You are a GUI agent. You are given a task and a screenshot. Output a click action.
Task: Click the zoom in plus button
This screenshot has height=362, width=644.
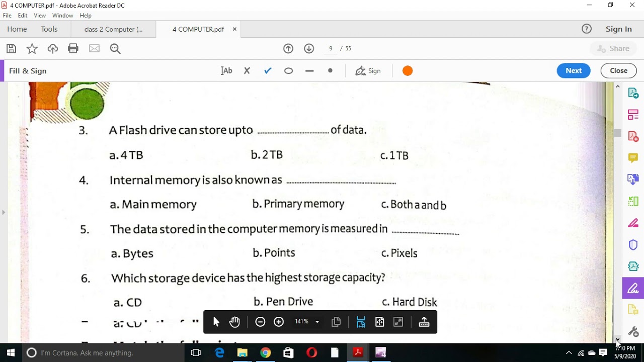279,322
